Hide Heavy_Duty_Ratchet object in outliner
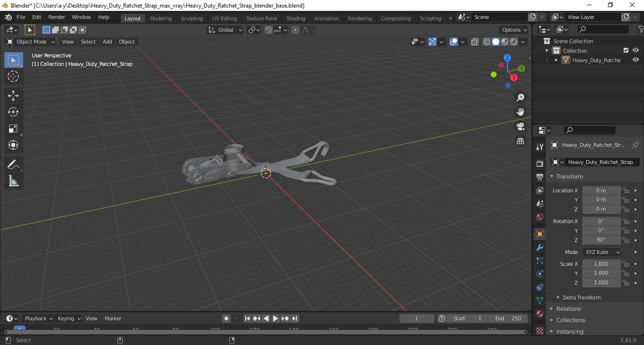 tap(635, 60)
